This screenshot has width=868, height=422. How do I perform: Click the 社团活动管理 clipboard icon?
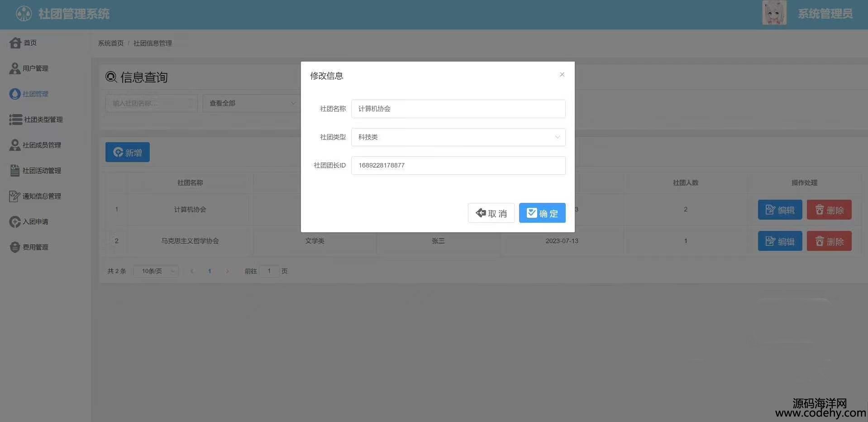[14, 171]
